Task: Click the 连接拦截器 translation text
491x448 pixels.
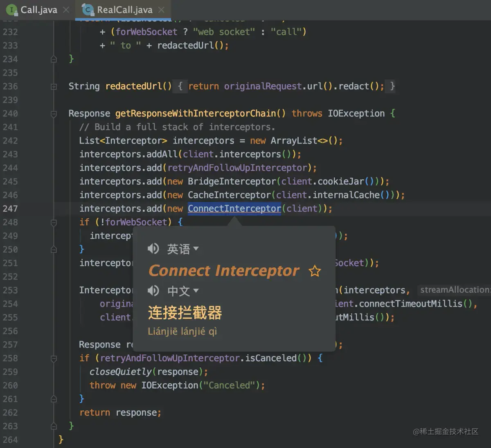Action: click(185, 313)
